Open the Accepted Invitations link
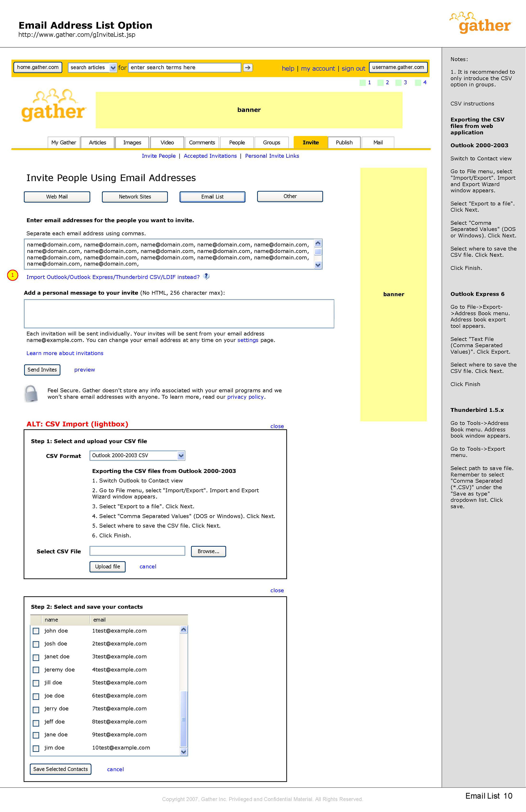Viewport: 526px width, 812px height. 210,156
